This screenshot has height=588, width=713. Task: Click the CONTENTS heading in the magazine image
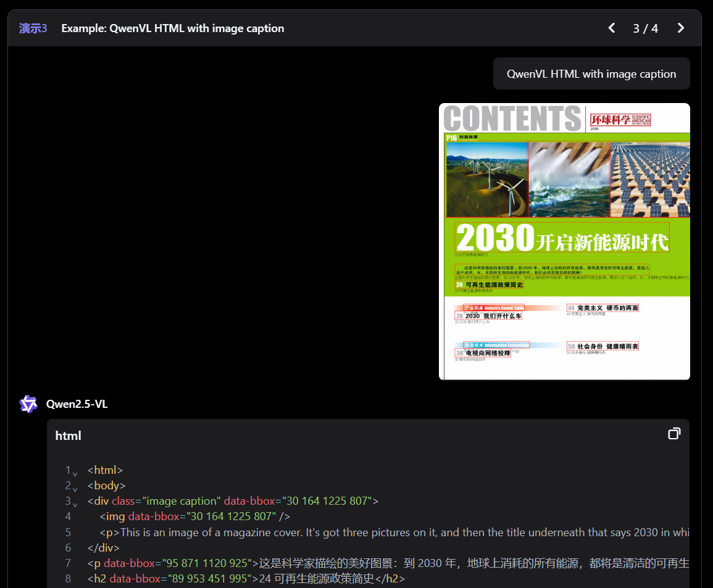[512, 118]
